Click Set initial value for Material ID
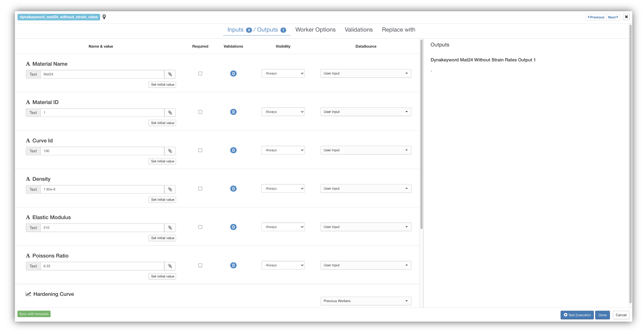The height and width of the screenshot is (332, 644). pos(162,123)
